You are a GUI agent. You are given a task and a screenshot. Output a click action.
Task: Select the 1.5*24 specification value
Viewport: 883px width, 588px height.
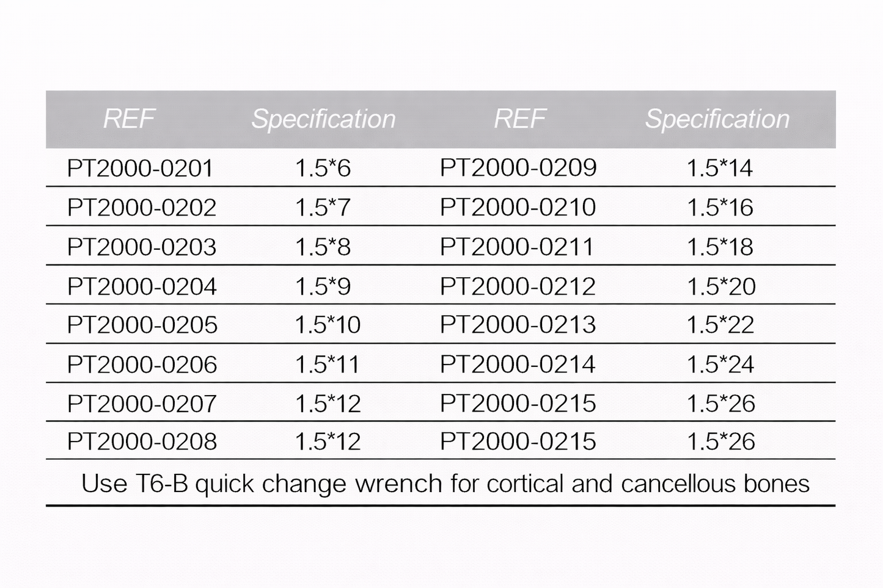coord(720,365)
